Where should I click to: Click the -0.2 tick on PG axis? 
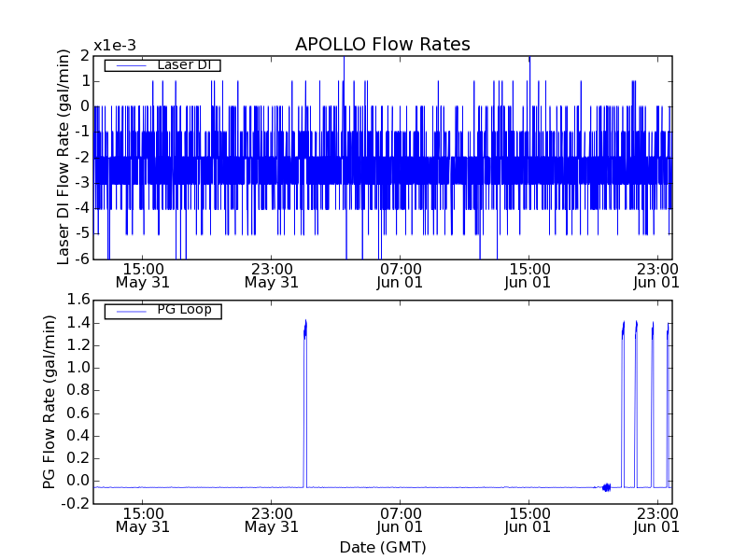tap(75, 504)
